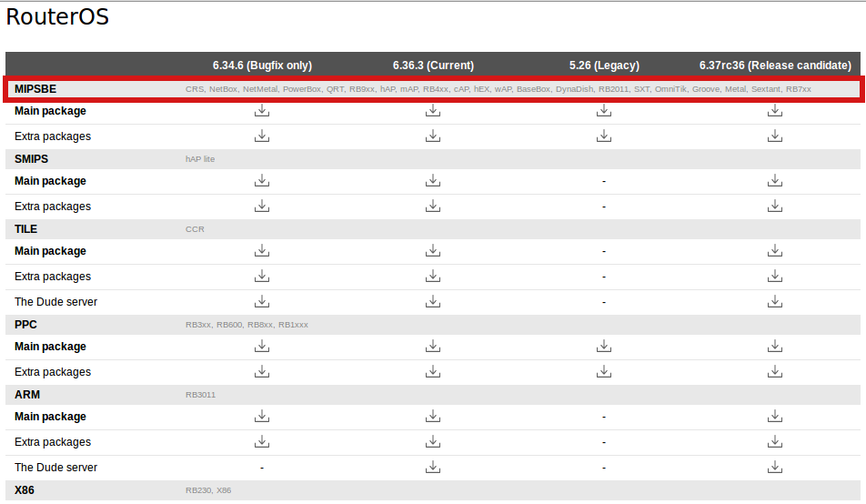Click the "Main package" label under PPC

coord(50,347)
